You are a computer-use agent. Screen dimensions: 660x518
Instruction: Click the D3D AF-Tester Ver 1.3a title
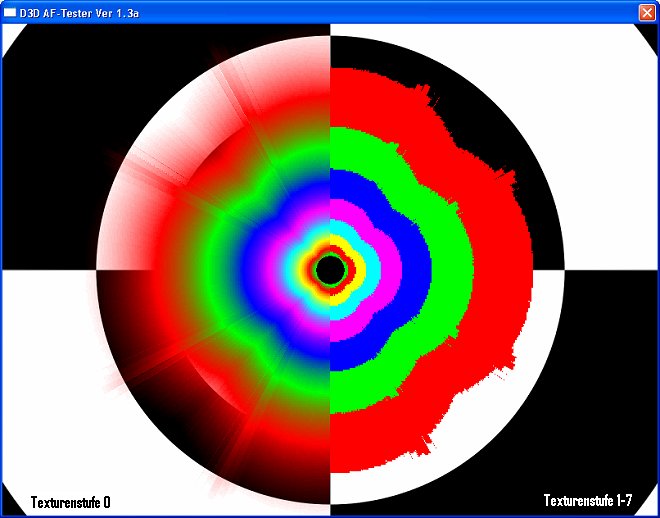pos(79,13)
